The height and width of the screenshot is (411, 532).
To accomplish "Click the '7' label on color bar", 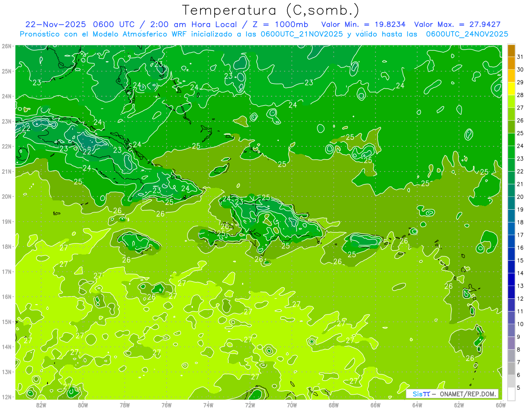I will pos(519,362).
